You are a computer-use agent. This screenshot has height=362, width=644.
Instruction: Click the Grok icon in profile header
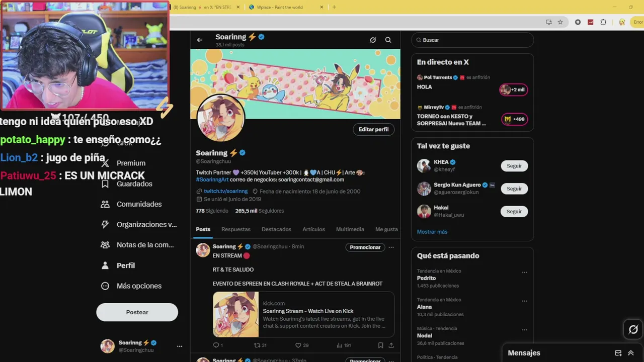[373, 40]
